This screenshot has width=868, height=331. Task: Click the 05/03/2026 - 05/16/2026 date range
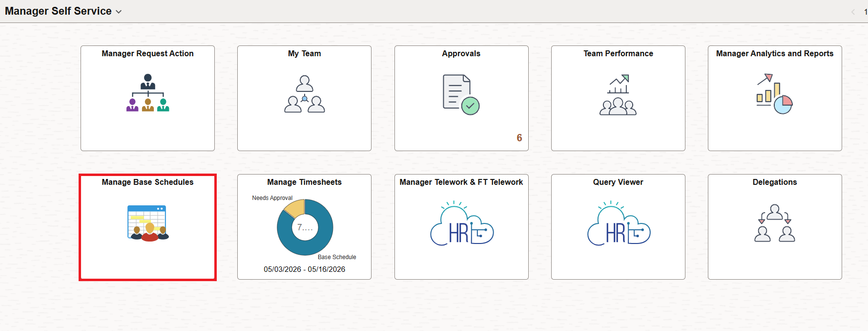click(305, 269)
